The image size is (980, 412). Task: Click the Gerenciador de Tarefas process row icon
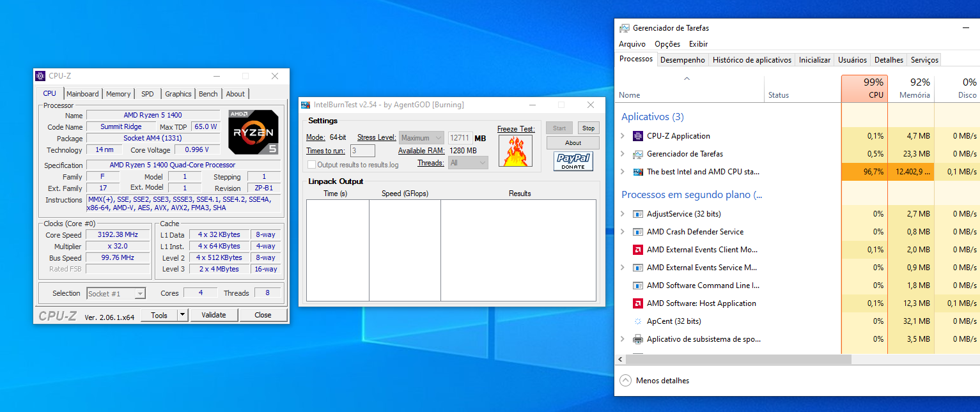coord(637,154)
